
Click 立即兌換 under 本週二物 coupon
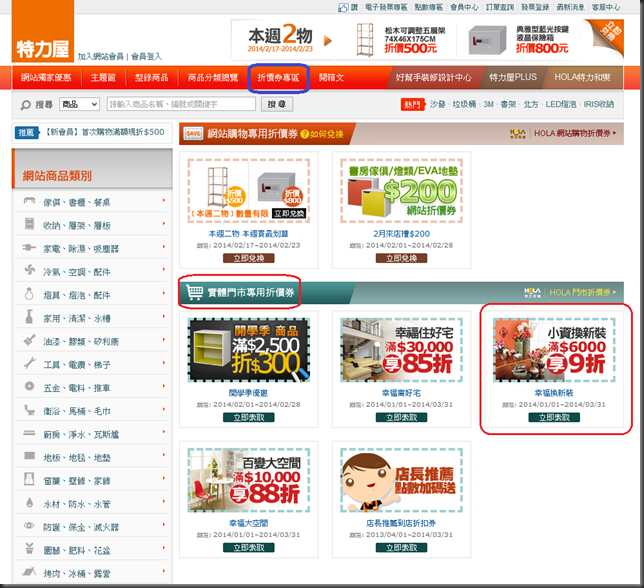click(249, 258)
